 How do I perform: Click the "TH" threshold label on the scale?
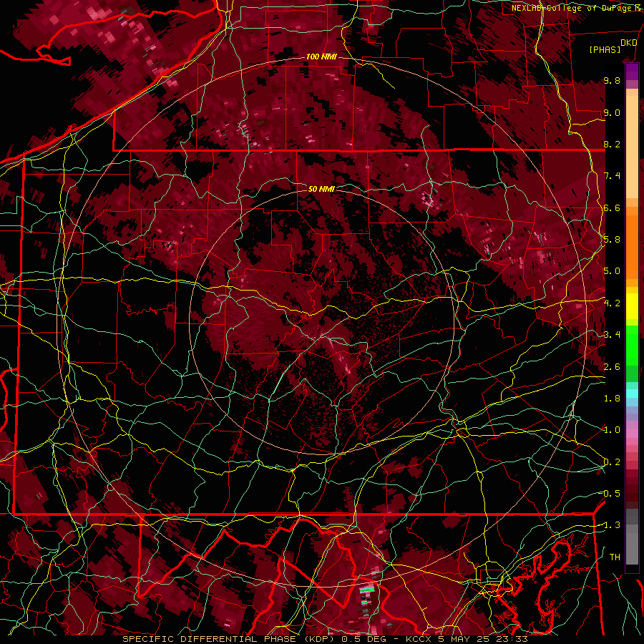[x=615, y=557]
